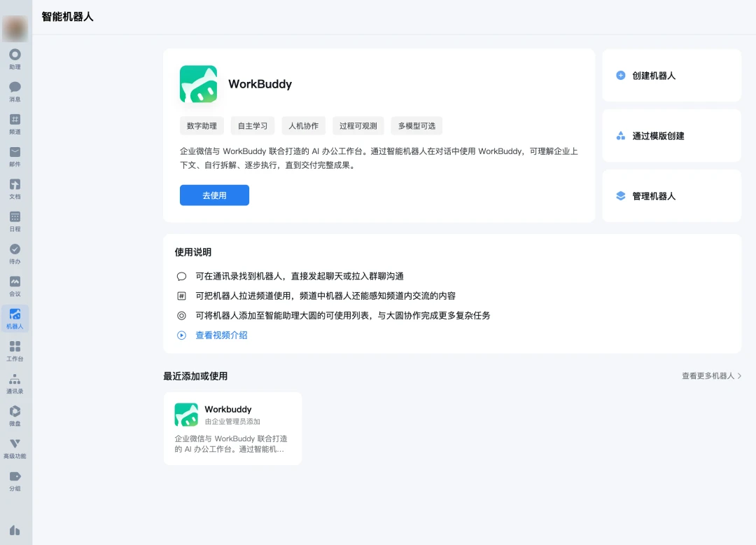Image resolution: width=756 pixels, height=545 pixels.
Task: Choose 通过模版创建 to create from template
Action: (671, 135)
